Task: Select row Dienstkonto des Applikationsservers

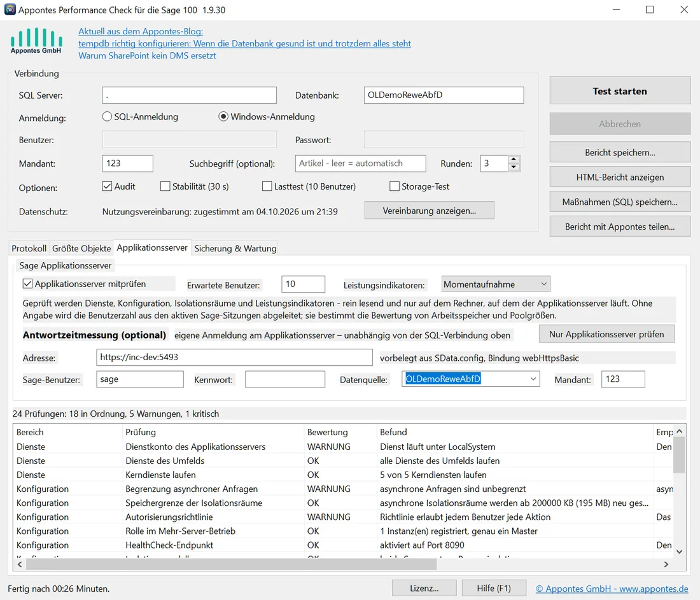Action: pyautogui.click(x=344, y=447)
